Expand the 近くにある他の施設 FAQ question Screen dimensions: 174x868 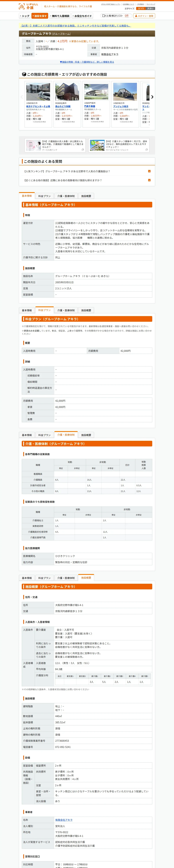87,180
